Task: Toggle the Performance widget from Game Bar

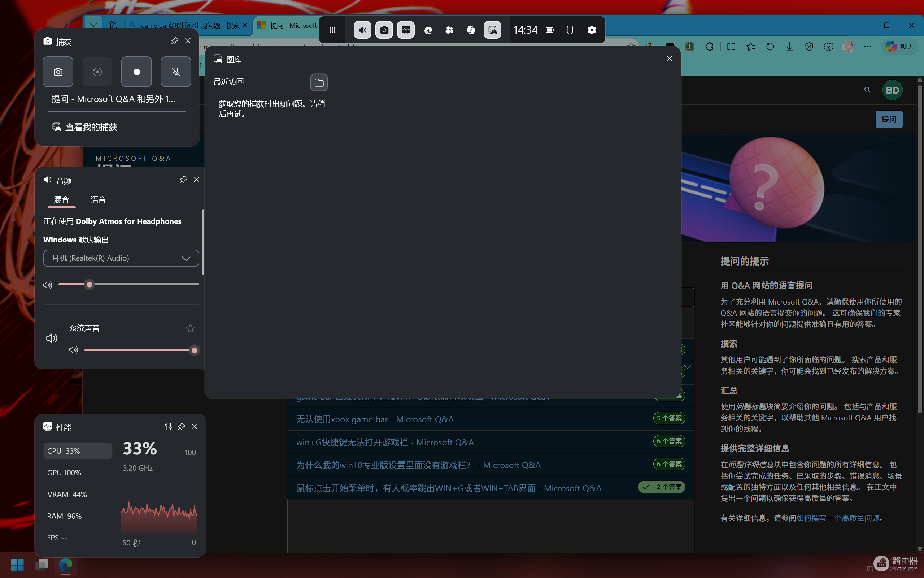Action: pyautogui.click(x=406, y=30)
